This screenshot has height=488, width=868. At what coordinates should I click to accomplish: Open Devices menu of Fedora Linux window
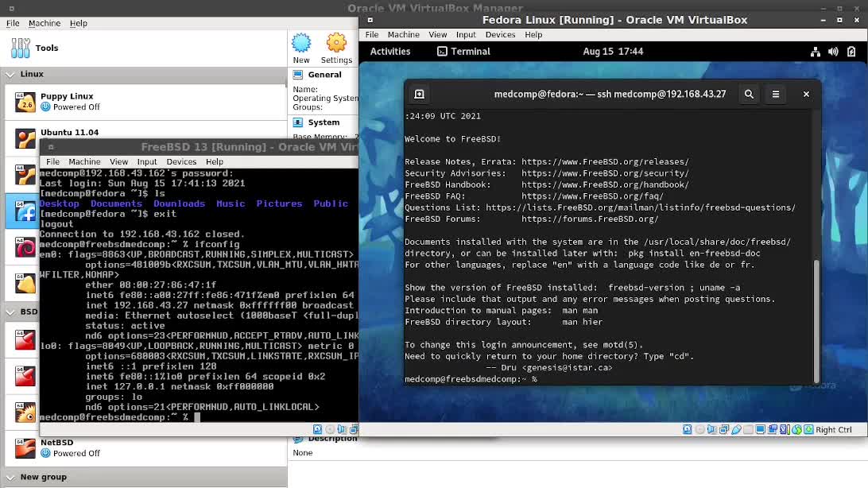click(x=501, y=34)
